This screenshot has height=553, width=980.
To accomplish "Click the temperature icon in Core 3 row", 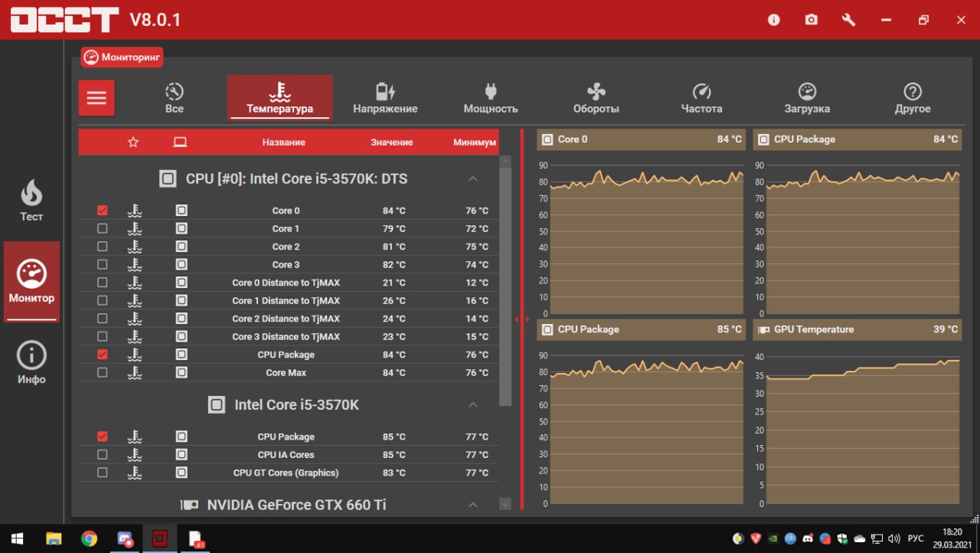I will [x=135, y=264].
